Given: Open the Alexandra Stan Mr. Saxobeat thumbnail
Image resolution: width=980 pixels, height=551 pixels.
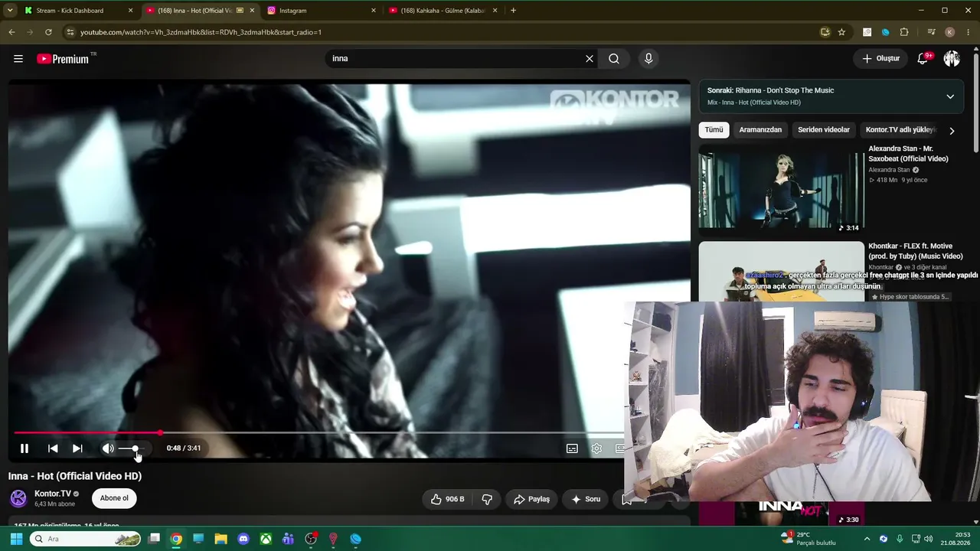Looking at the screenshot, I should [781, 187].
